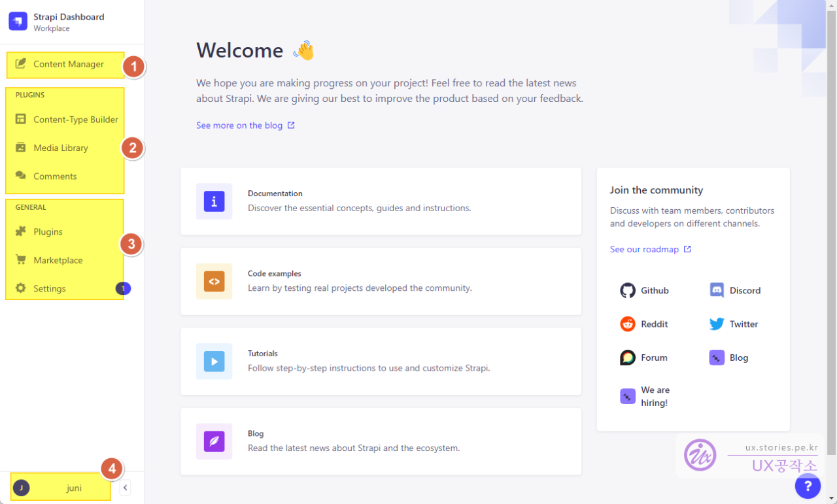837x504 pixels.
Task: Open the juni user menu
Action: pos(61,488)
